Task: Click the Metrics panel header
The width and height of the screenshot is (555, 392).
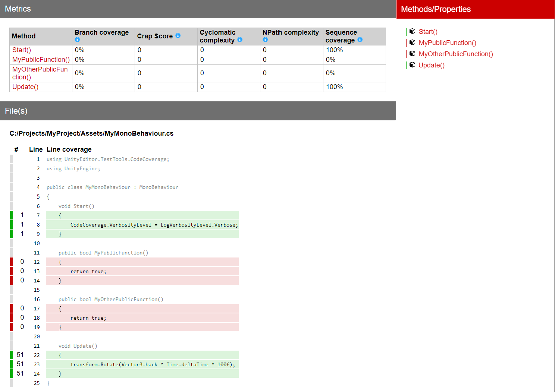Action: point(18,9)
